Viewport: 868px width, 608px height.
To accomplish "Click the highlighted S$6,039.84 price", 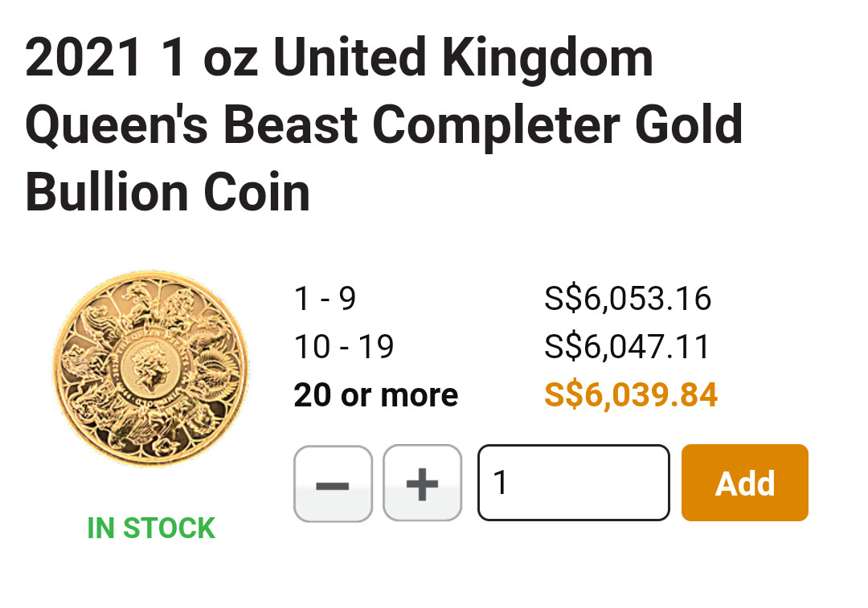I will [x=631, y=395].
